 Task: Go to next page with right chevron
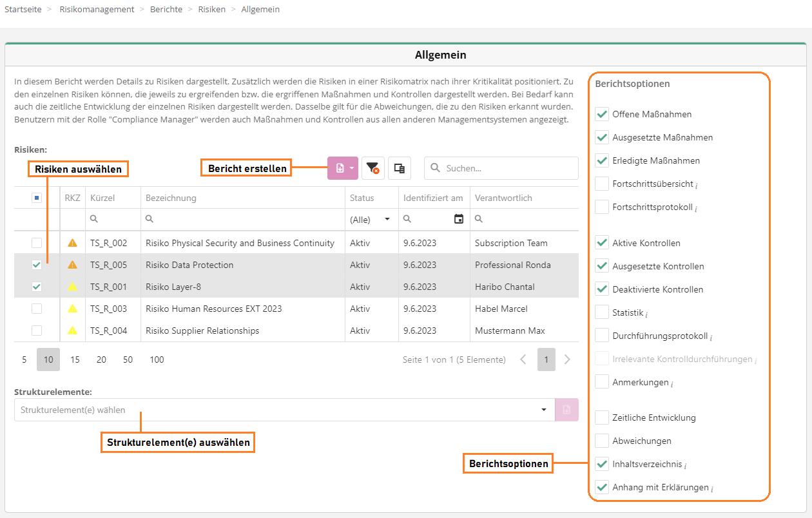click(x=567, y=360)
